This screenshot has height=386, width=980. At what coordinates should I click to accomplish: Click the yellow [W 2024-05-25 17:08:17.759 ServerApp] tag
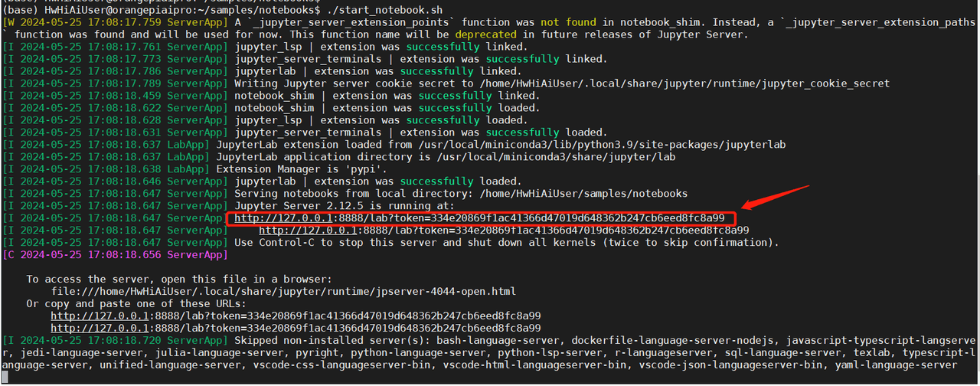(115, 22)
